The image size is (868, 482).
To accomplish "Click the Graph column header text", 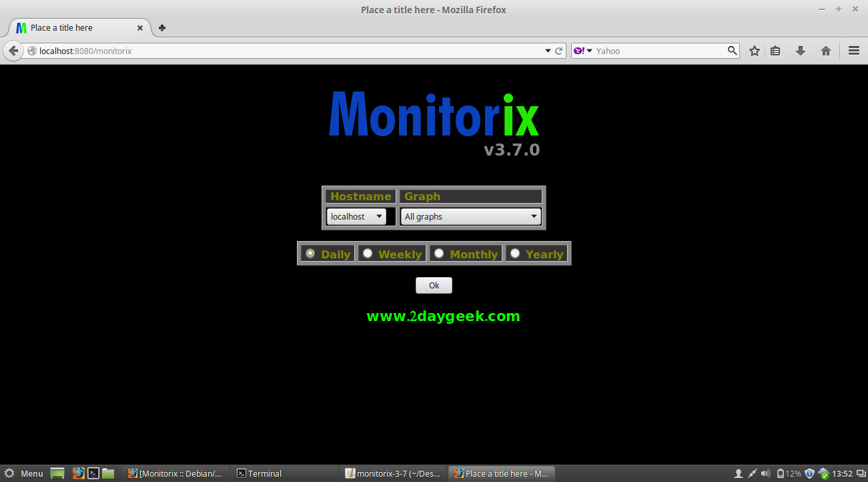I will coord(422,196).
